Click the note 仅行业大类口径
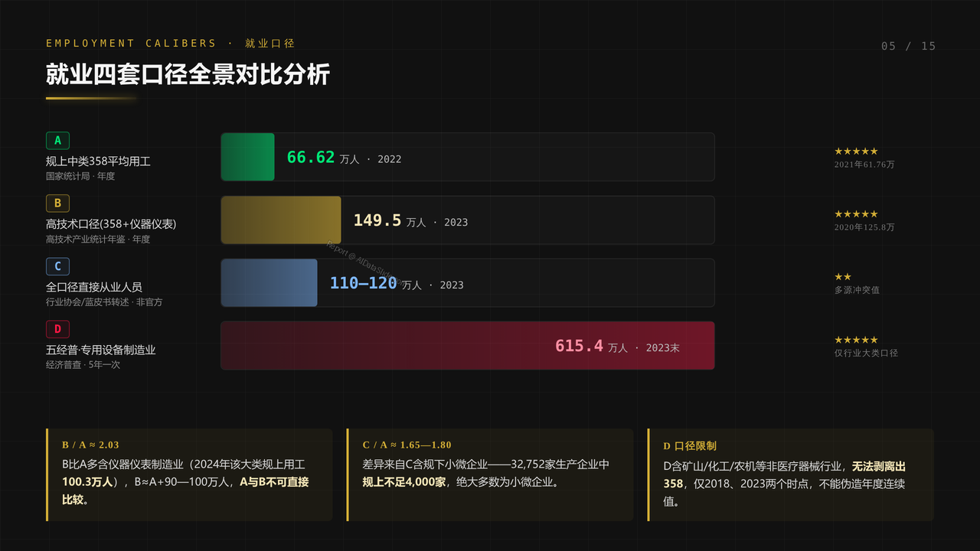 click(867, 353)
